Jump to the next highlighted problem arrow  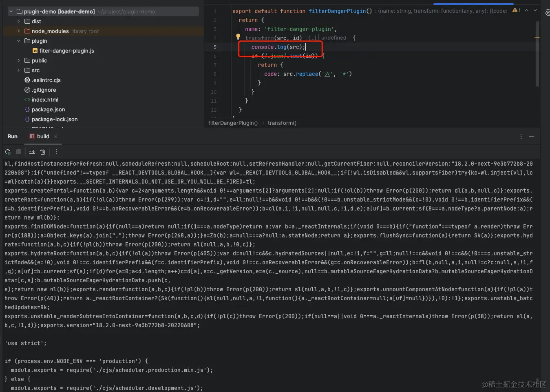[x=535, y=10]
